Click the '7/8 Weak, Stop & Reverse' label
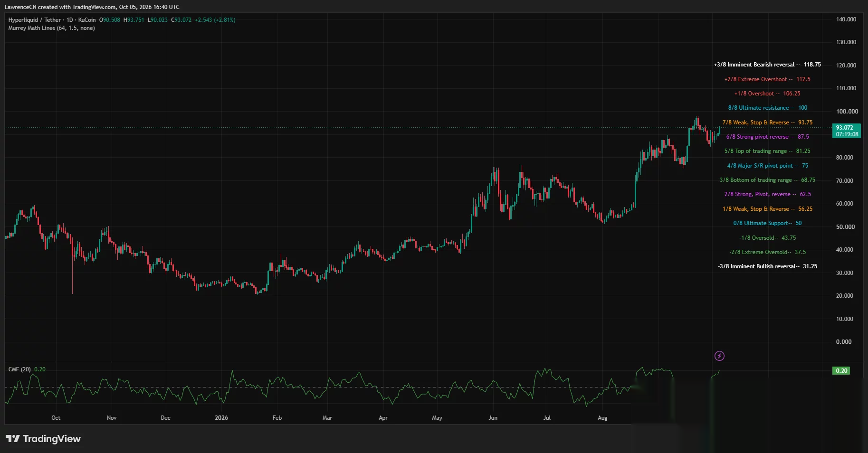 pyautogui.click(x=767, y=123)
